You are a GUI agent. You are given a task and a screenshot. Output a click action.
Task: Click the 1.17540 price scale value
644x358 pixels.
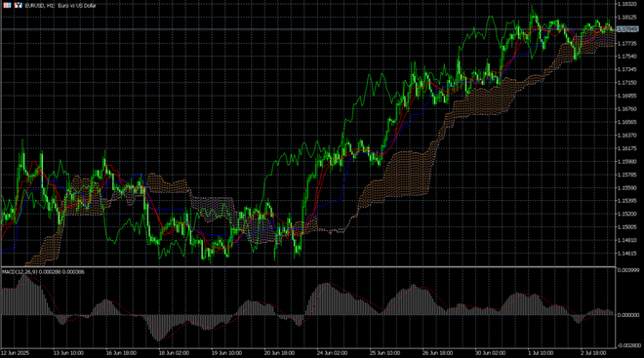click(627, 57)
